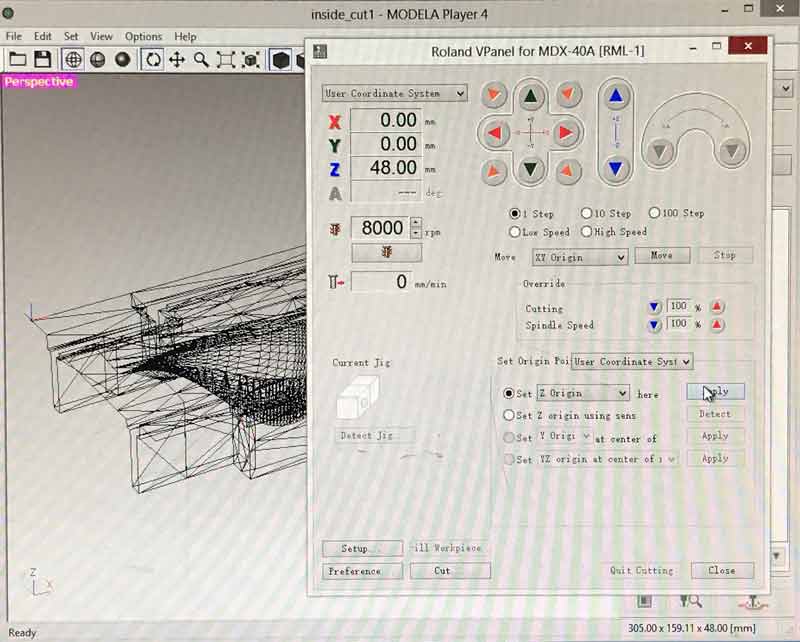Jog diagonally with upper-right orange arrow
800x642 pixels.
(568, 94)
